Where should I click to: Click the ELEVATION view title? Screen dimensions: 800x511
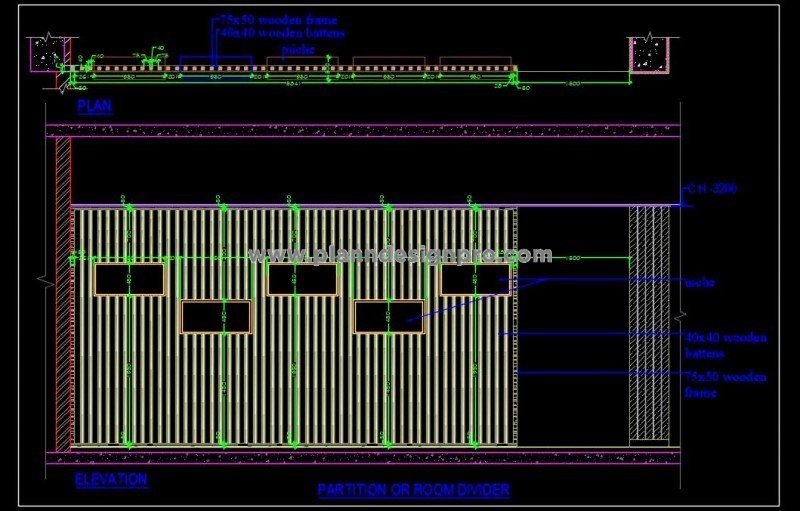click(111, 480)
